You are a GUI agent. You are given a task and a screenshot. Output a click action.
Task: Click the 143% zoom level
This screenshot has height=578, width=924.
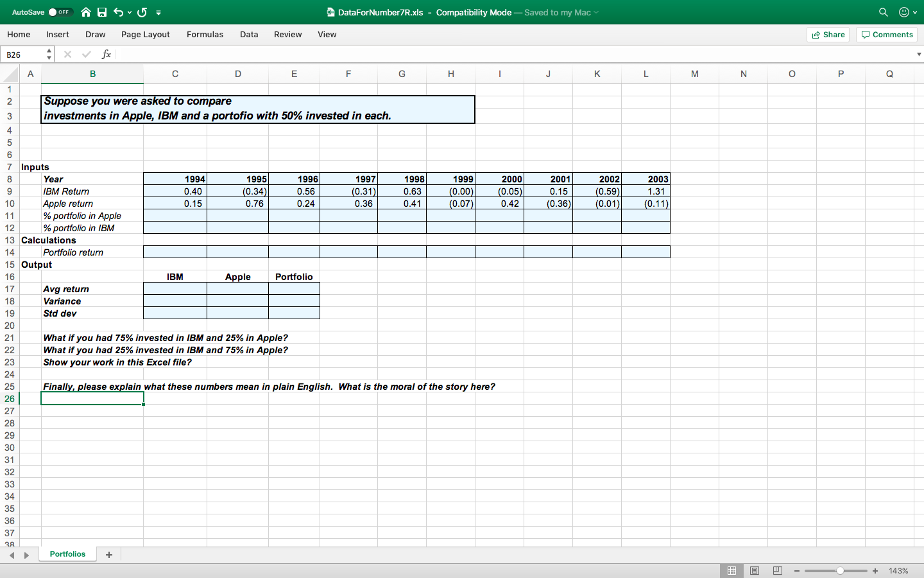898,571
